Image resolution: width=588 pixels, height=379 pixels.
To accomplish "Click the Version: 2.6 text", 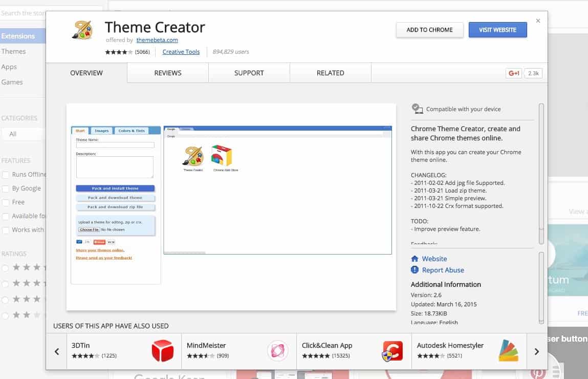I will click(426, 295).
